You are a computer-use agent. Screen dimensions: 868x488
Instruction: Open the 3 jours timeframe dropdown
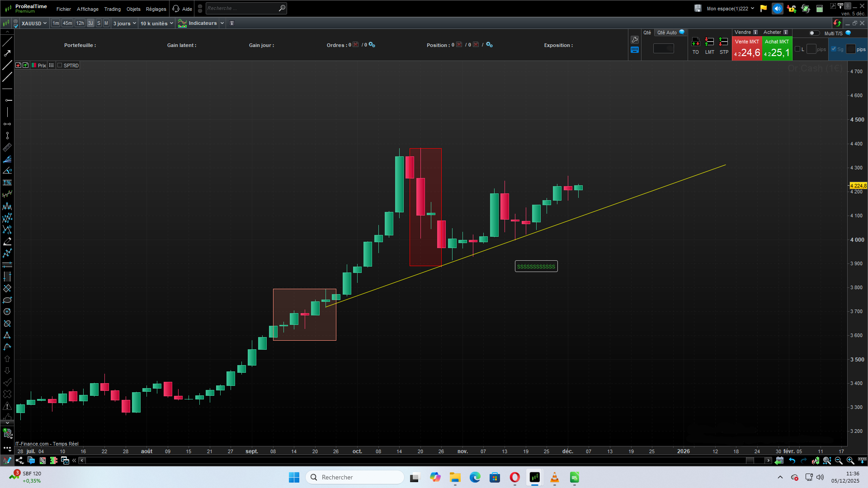click(125, 23)
